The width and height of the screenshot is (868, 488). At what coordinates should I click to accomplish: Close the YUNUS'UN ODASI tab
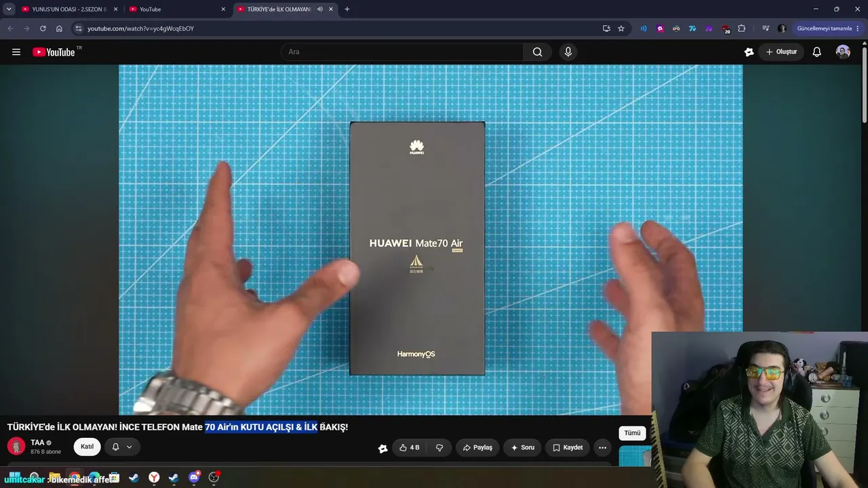click(115, 9)
